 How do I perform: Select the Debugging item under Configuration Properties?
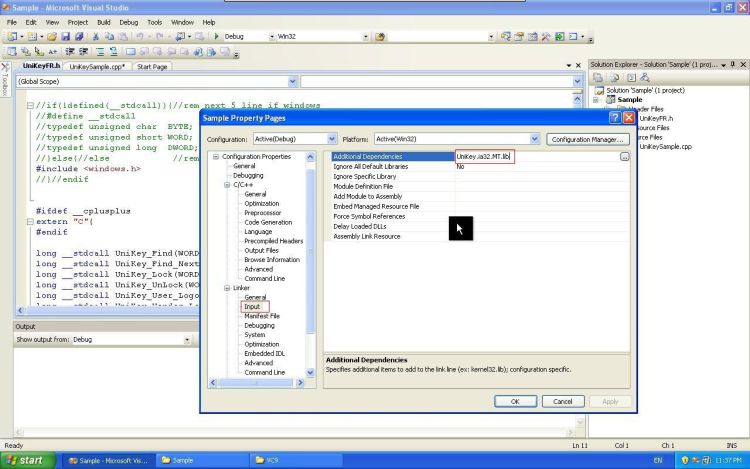(x=248, y=175)
